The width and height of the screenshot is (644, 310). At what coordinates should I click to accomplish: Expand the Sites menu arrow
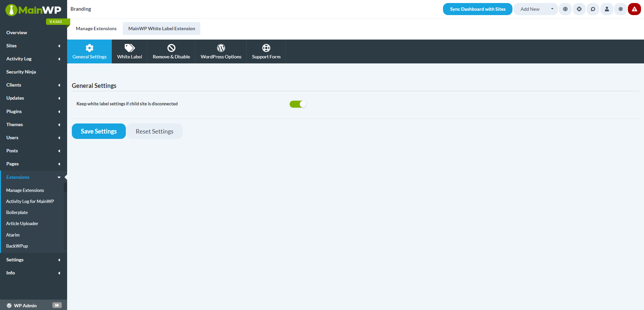pos(59,46)
